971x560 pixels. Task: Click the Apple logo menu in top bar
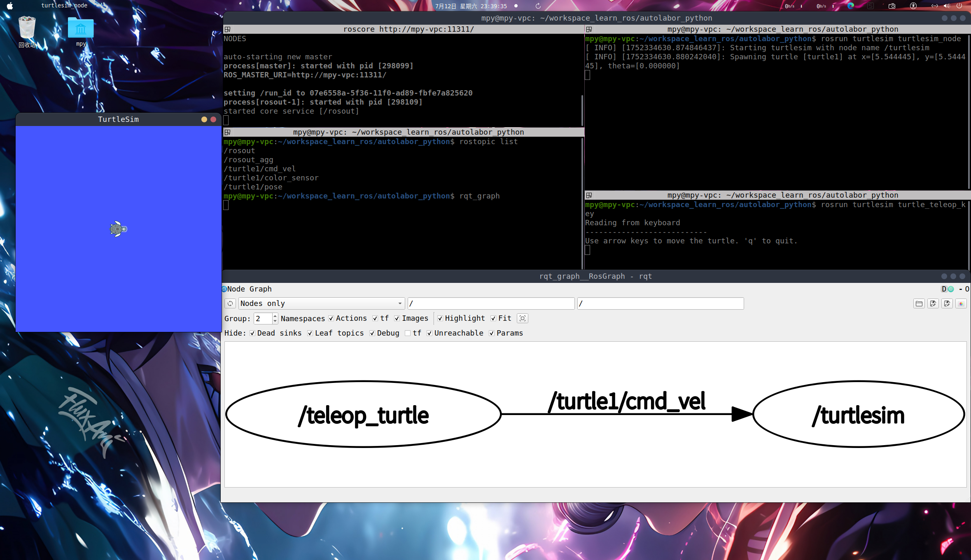(10, 6)
